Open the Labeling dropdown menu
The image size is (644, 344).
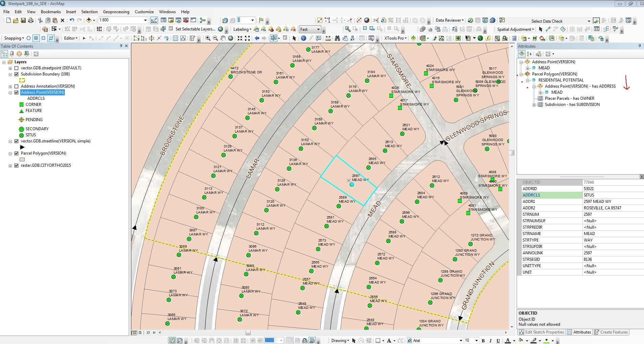point(242,29)
